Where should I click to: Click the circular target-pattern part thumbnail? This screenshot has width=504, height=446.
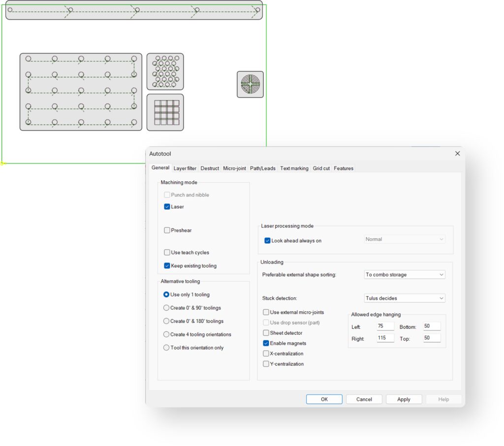tap(250, 84)
